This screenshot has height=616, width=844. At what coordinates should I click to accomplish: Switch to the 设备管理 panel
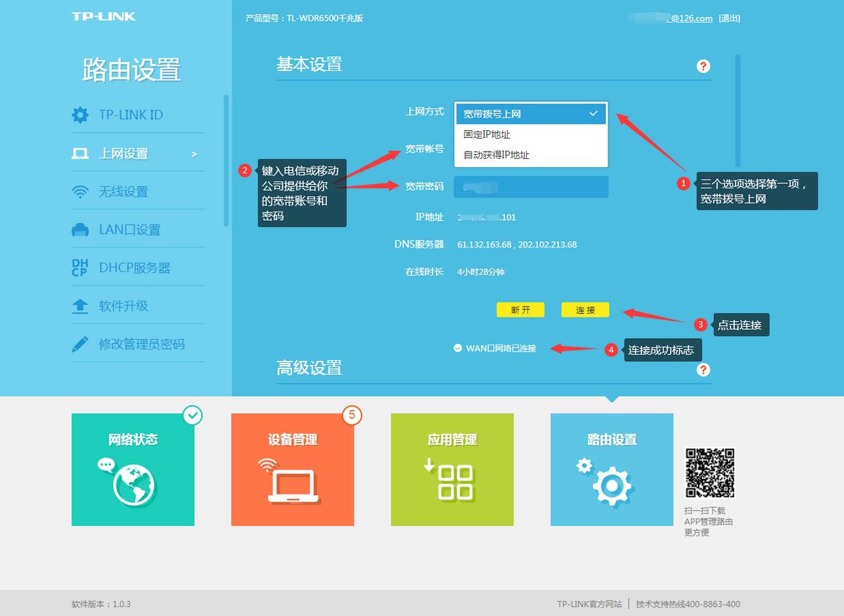pyautogui.click(x=293, y=469)
